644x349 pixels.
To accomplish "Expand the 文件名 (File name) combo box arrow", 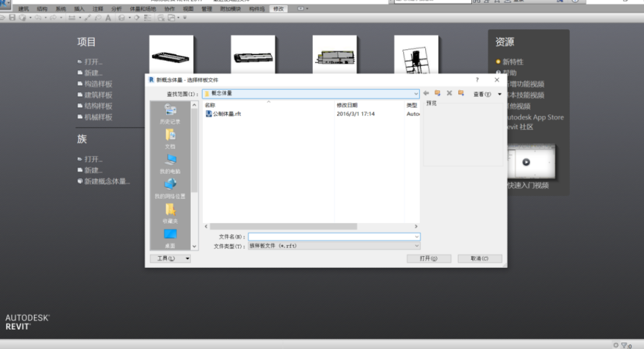I will (416, 237).
